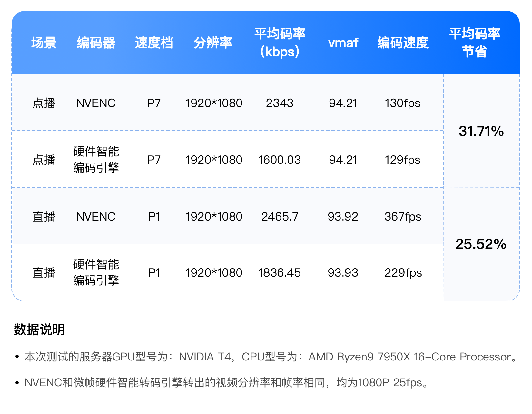Select the 93.93 vmaf value
The image size is (532, 414).
coord(343,273)
